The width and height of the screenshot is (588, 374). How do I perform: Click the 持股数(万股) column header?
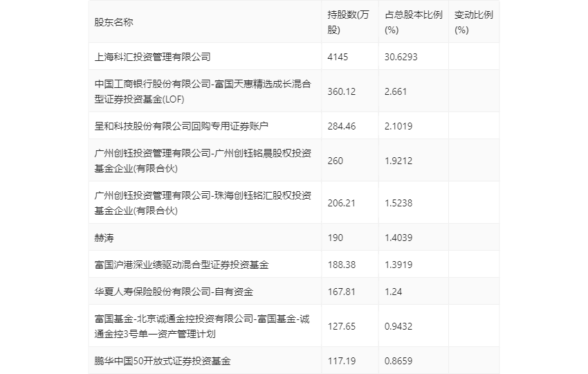coord(349,22)
